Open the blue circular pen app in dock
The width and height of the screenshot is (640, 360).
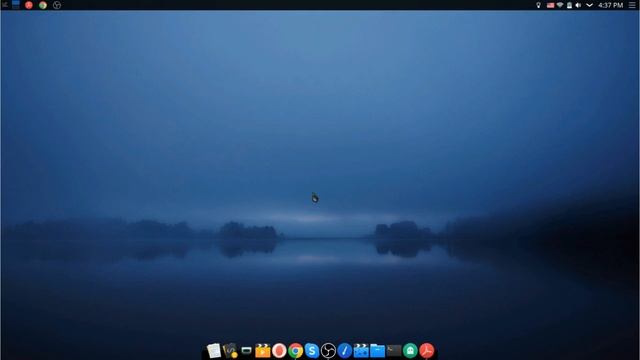point(344,351)
